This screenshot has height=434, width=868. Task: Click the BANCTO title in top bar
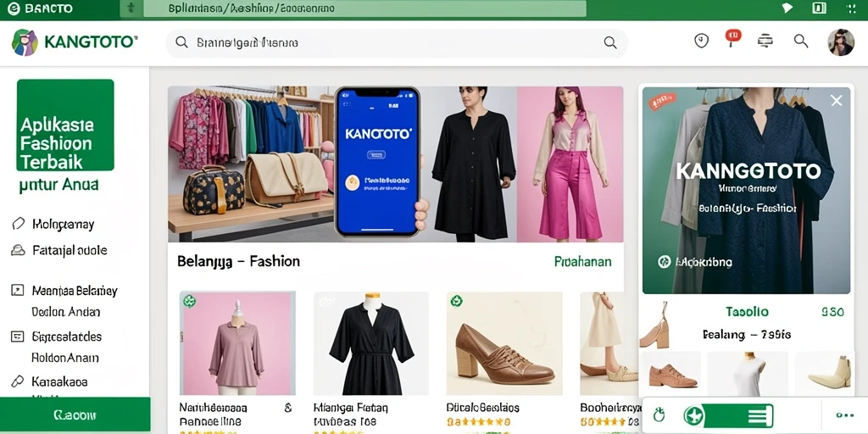pyautogui.click(x=48, y=8)
